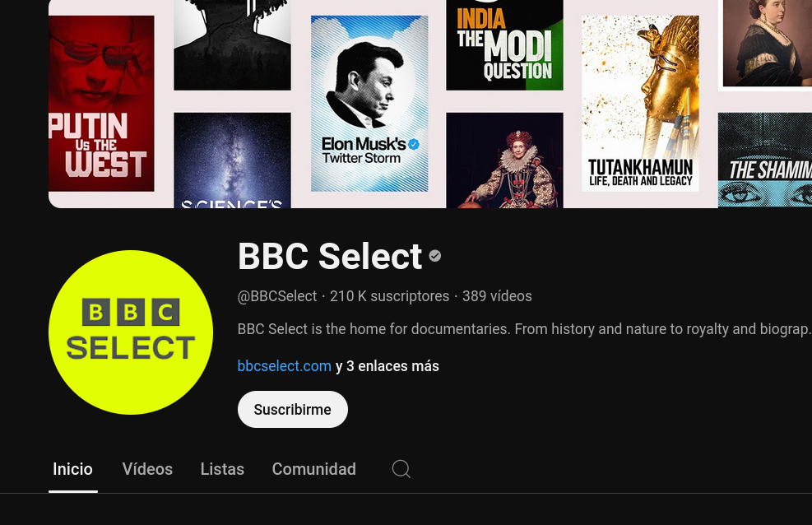The height and width of the screenshot is (525, 812).
Task: Click the BBC Select channel avatar
Action: pyautogui.click(x=131, y=332)
